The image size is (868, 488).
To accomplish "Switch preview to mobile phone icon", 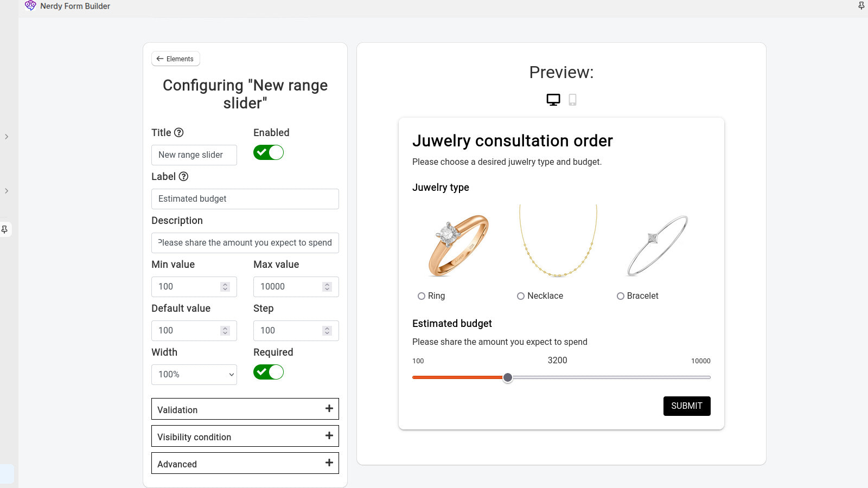I will [572, 100].
